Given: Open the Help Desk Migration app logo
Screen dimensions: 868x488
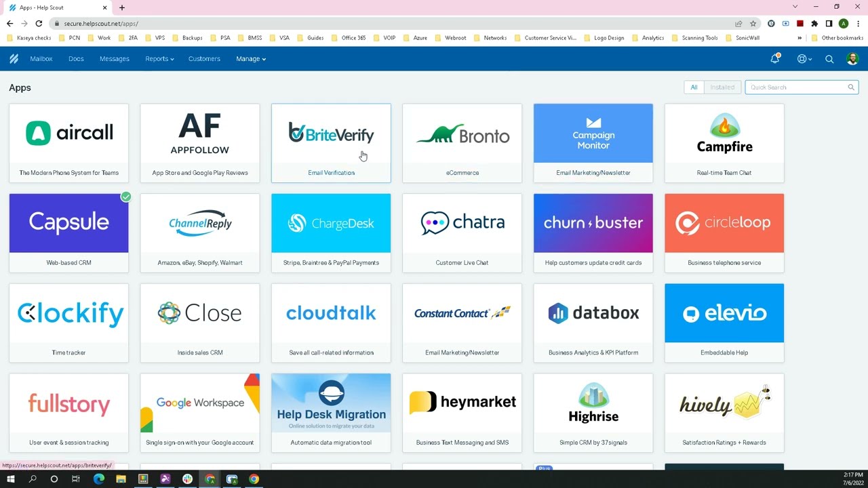Looking at the screenshot, I should 331,403.
